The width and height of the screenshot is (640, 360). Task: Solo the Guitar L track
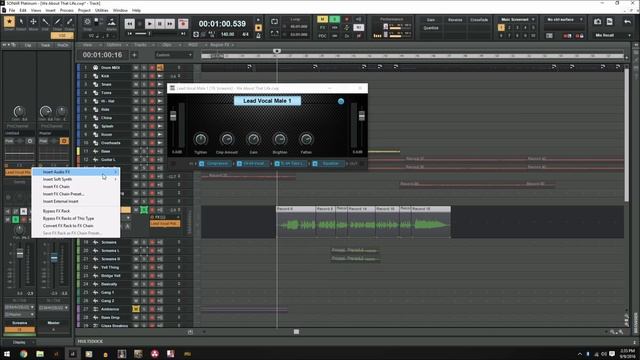tap(144, 160)
